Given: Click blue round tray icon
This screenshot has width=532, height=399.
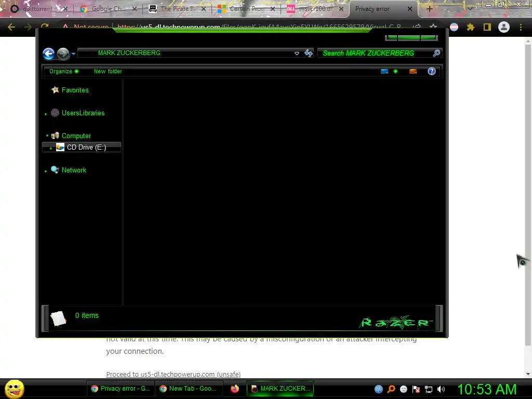Looking at the screenshot, I should click(379, 389).
